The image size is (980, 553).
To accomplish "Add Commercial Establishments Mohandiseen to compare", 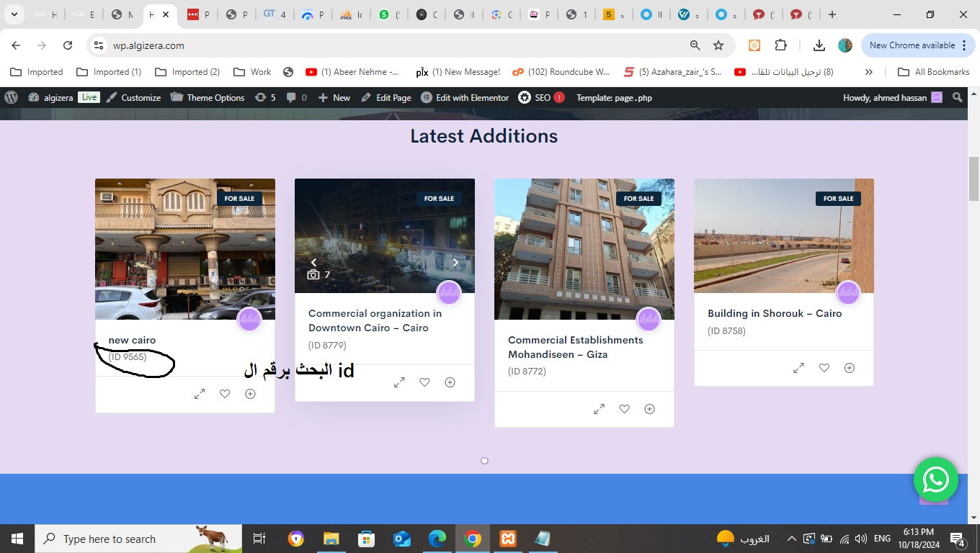I will click(x=649, y=409).
